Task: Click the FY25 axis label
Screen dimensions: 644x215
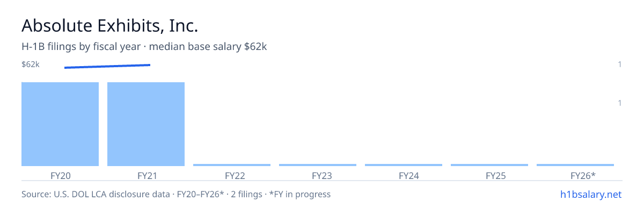Action: [489, 175]
